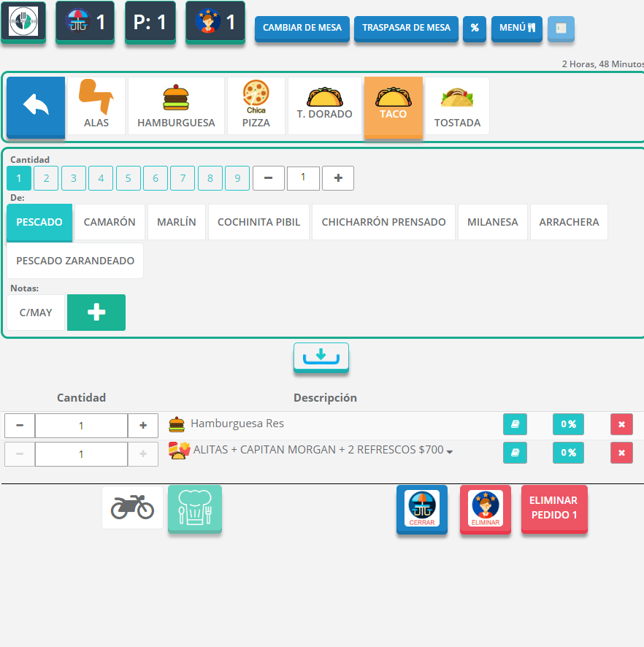Choose CAMARÓN as taco filling

pyautogui.click(x=110, y=222)
